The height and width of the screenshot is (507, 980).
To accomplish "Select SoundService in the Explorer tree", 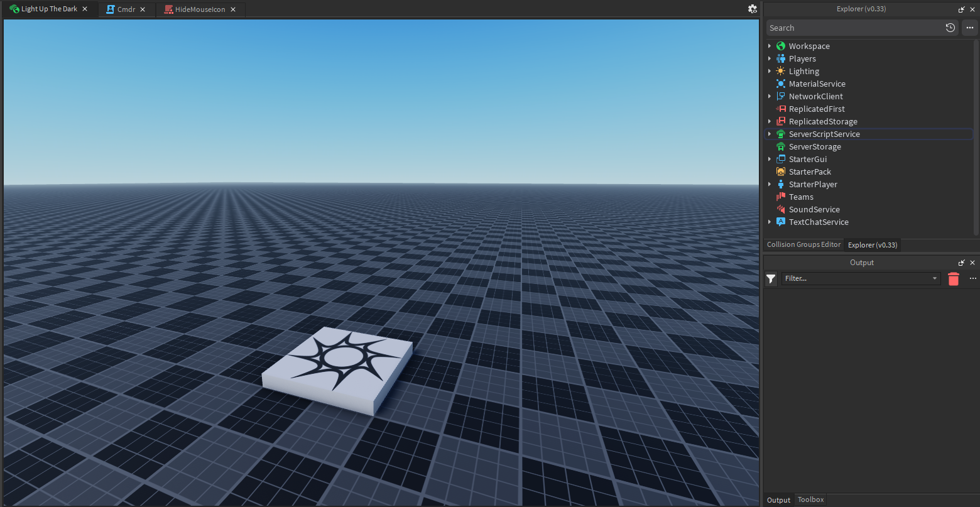I will click(x=814, y=209).
